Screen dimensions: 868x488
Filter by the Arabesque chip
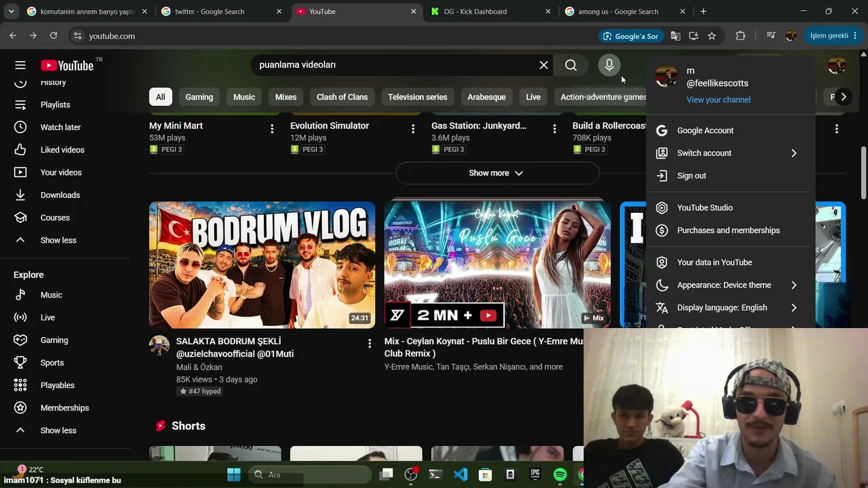486,97
